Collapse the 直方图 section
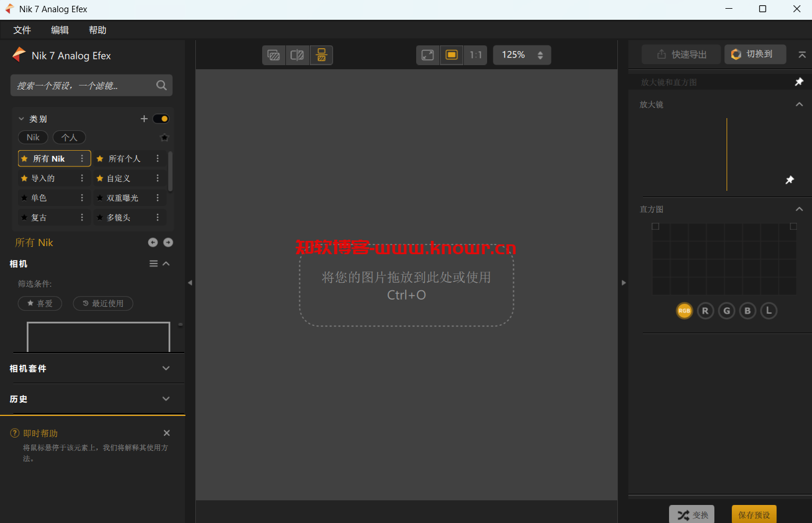 [799, 209]
